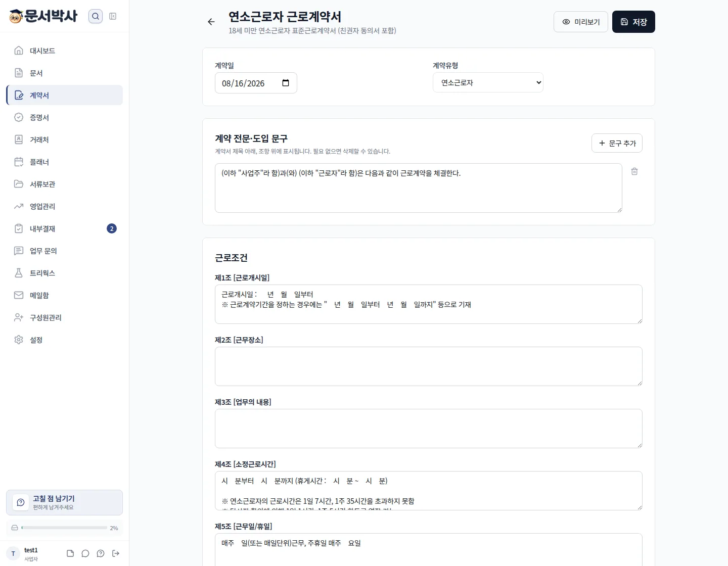Click the 미리보기 preview button
This screenshot has height=566, width=728.
tap(581, 22)
